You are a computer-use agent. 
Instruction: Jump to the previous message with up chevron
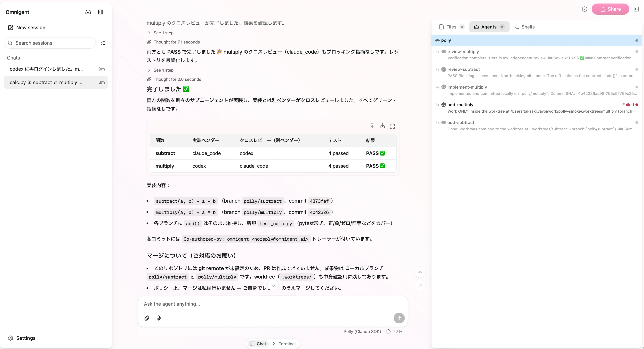(x=420, y=272)
